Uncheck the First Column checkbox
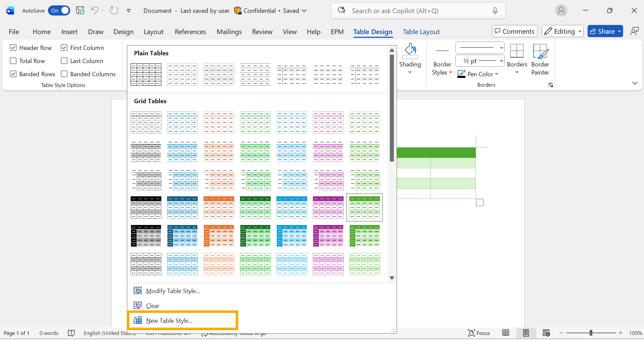 pyautogui.click(x=64, y=48)
